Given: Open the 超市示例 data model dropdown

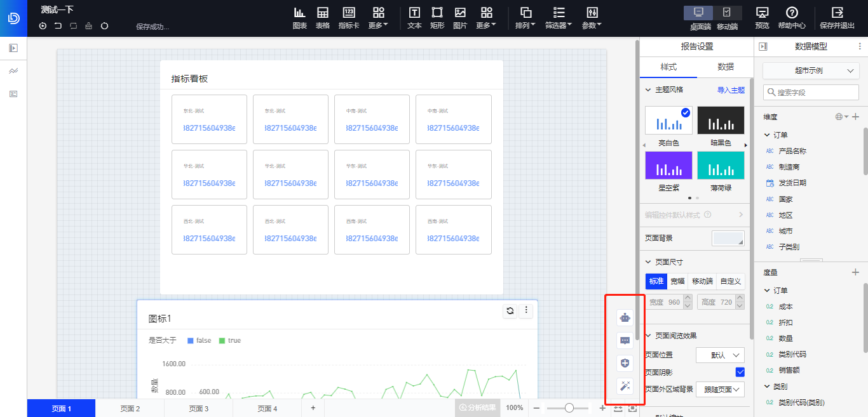Looking at the screenshot, I should [810, 71].
